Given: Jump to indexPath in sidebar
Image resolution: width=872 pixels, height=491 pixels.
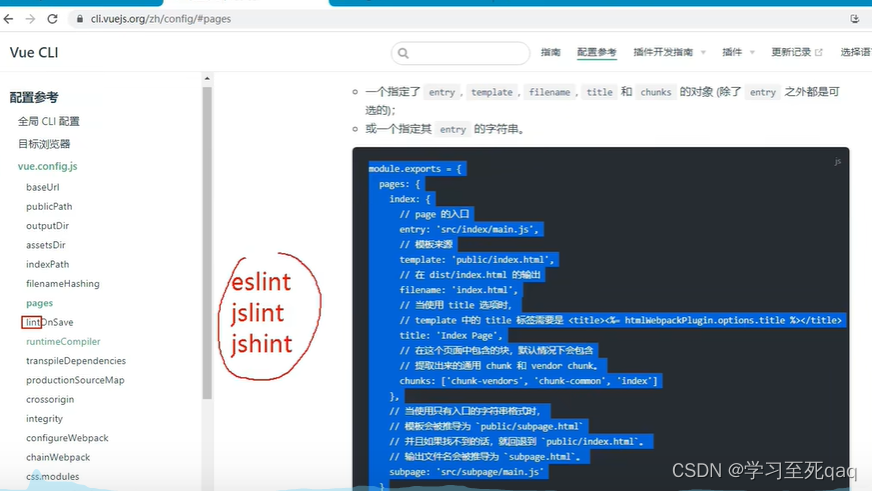Looking at the screenshot, I should coord(47,264).
